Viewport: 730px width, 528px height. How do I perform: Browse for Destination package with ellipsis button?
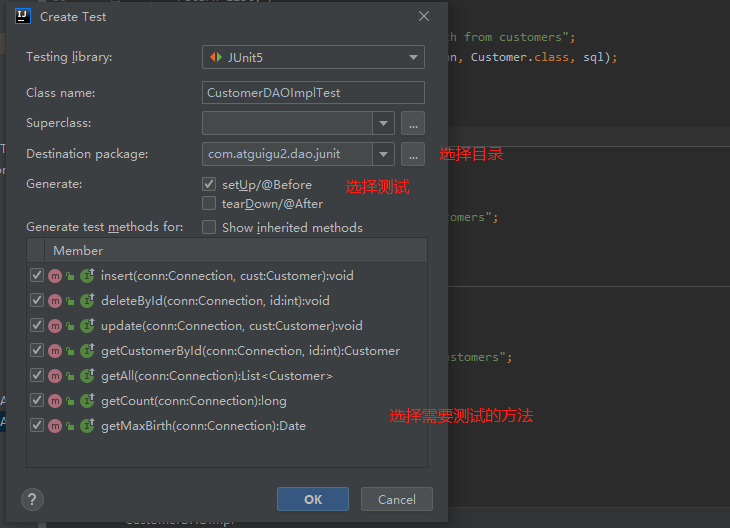tap(413, 154)
